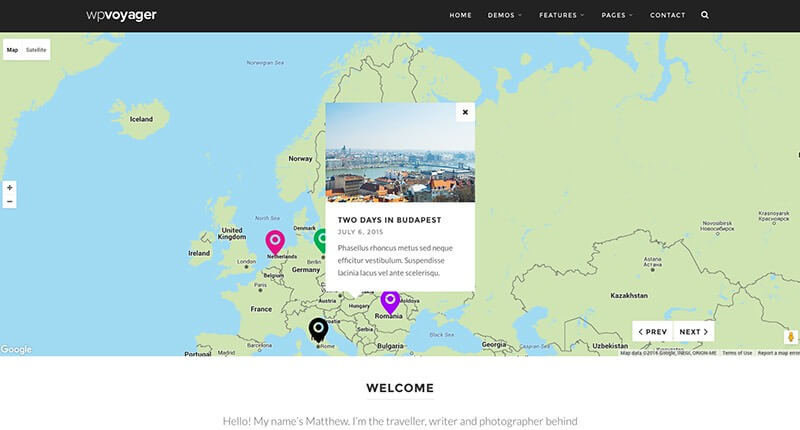Switch map to Satellite view

[36, 49]
